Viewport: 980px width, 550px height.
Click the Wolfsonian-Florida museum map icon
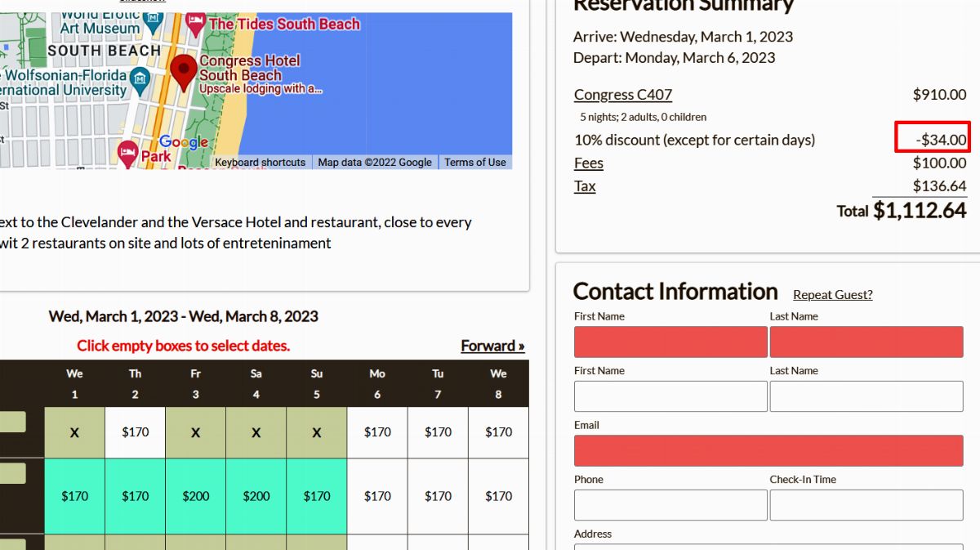(x=140, y=79)
